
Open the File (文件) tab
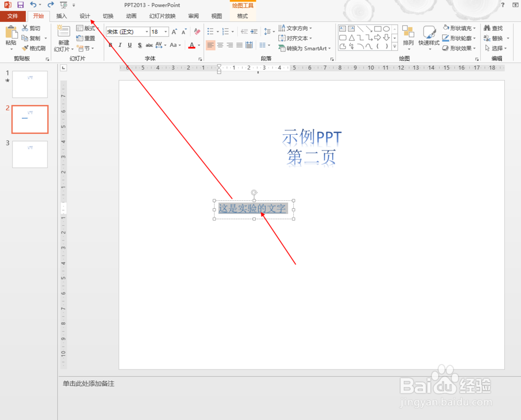[13, 16]
